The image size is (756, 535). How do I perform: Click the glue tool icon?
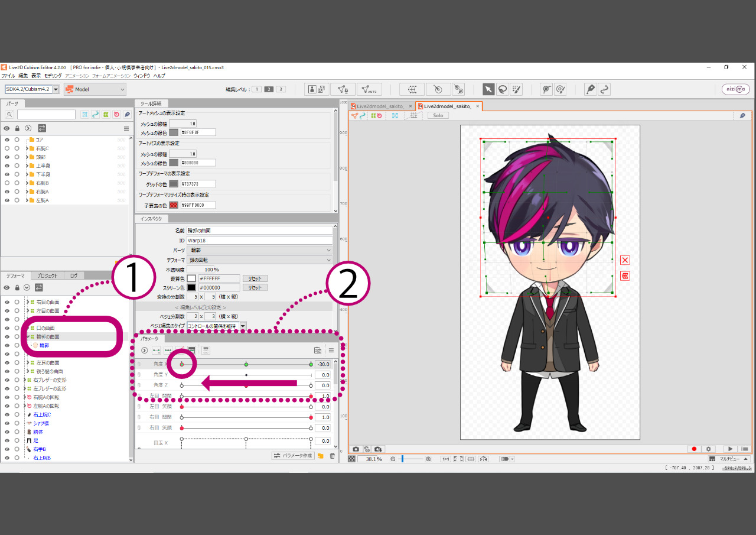[x=458, y=89]
